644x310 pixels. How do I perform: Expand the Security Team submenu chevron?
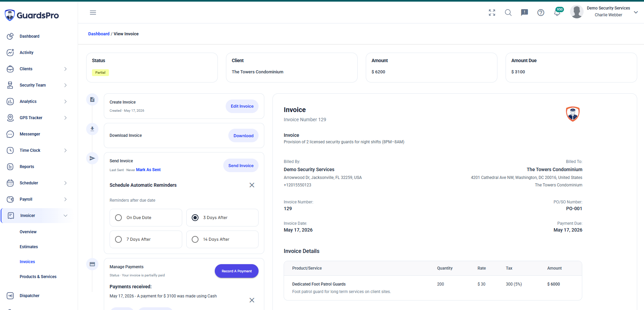pyautogui.click(x=65, y=85)
